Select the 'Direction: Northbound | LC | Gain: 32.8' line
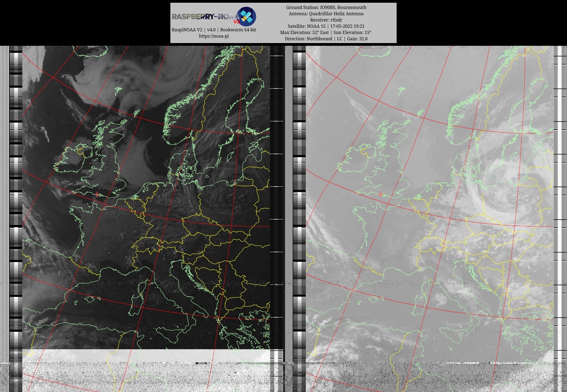 tap(326, 39)
